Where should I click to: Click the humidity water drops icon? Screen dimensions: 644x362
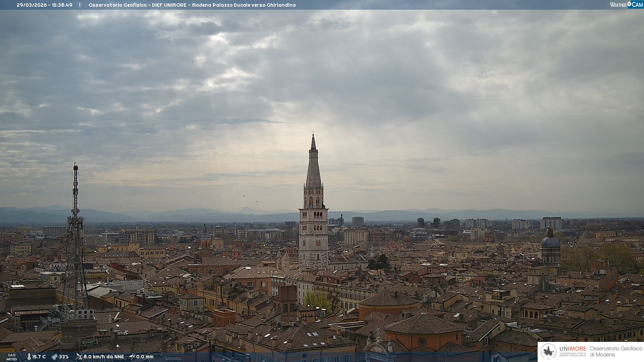[54, 357]
